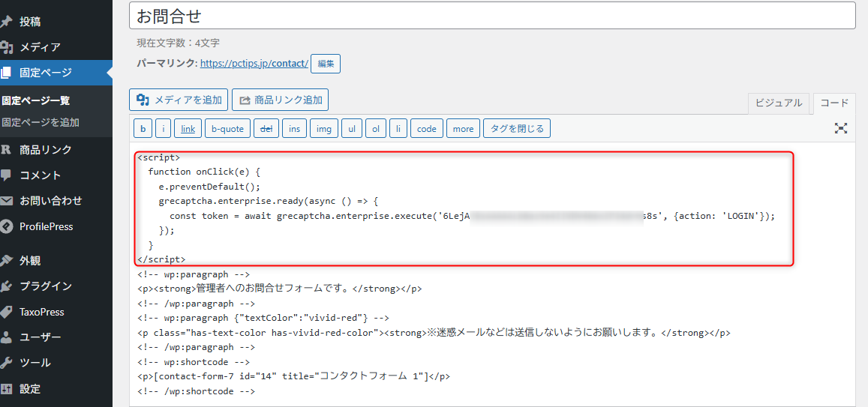
Task: Open the Plugins menu in sidebar
Action: pos(45,286)
